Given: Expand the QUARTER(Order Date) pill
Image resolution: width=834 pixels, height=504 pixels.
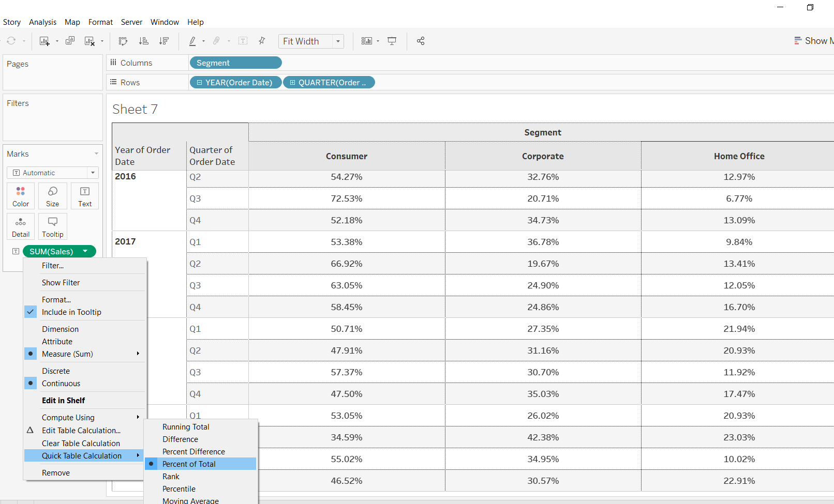Looking at the screenshot, I should pyautogui.click(x=293, y=83).
